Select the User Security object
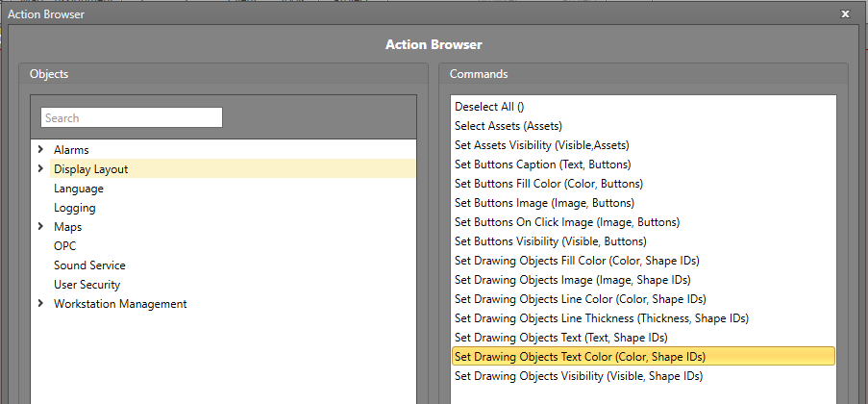 (x=87, y=285)
